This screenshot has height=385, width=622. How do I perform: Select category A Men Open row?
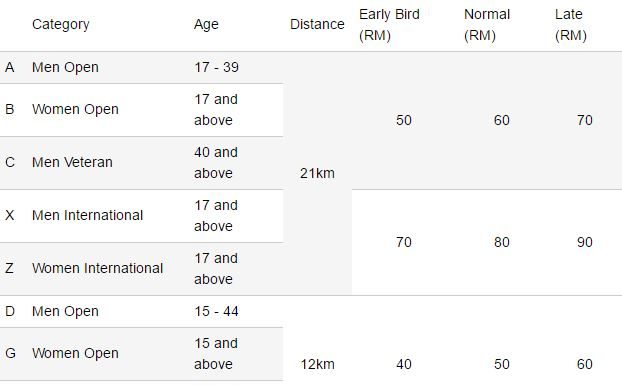click(141, 67)
